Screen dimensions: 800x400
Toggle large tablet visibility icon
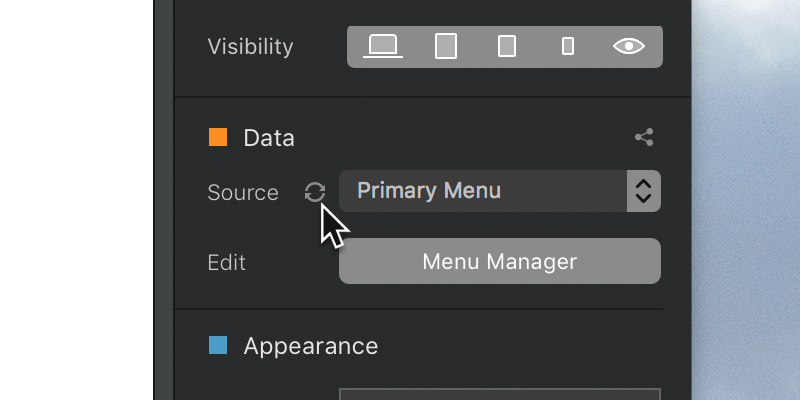(445, 46)
